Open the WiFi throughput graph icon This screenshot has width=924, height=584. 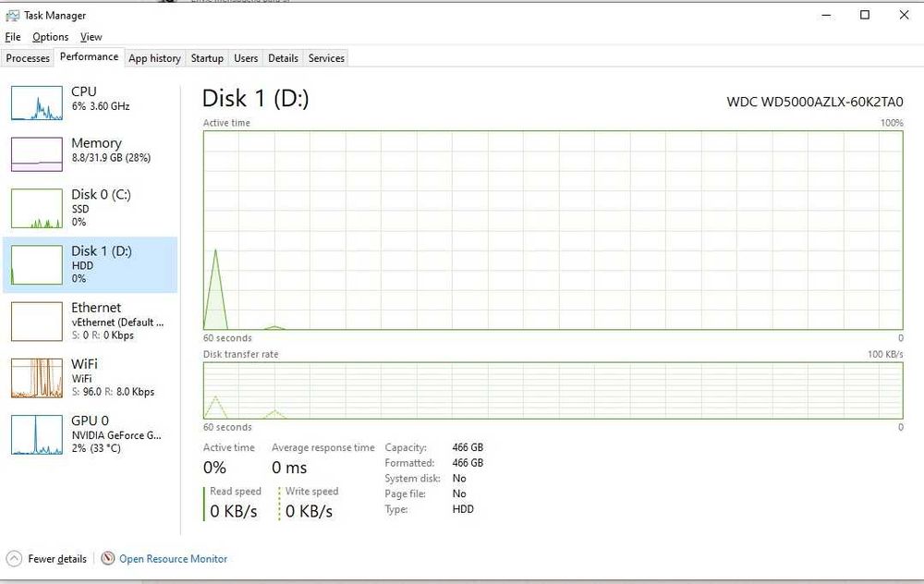pos(37,378)
